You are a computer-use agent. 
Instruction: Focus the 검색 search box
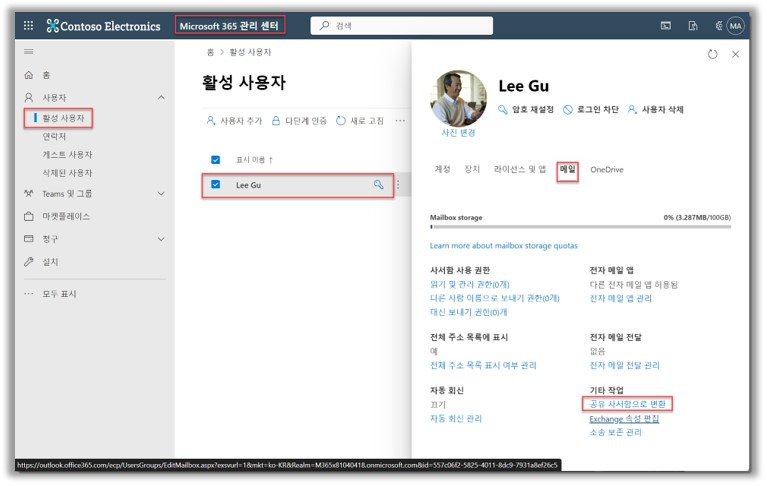[x=402, y=25]
